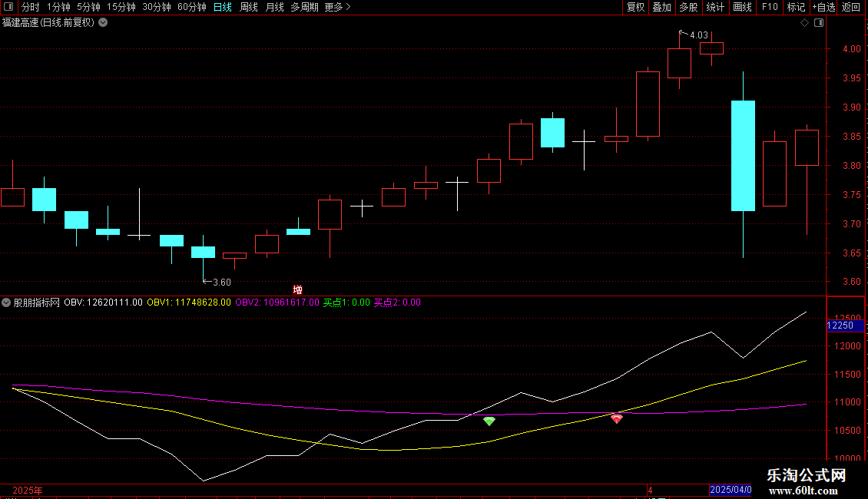Click 返回 to go back
The image size is (868, 499).
coord(851,7)
